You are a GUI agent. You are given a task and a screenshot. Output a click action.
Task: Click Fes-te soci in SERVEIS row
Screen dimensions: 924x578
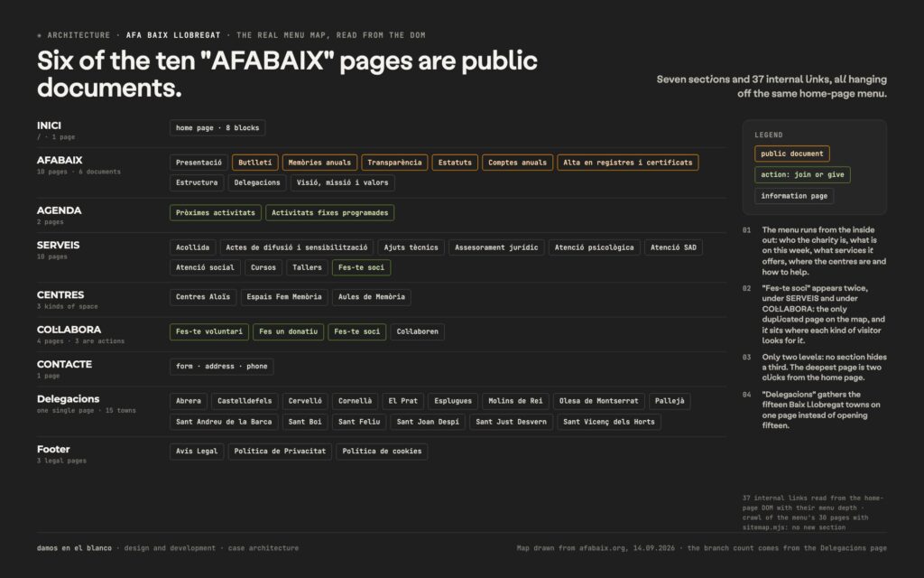pos(361,267)
